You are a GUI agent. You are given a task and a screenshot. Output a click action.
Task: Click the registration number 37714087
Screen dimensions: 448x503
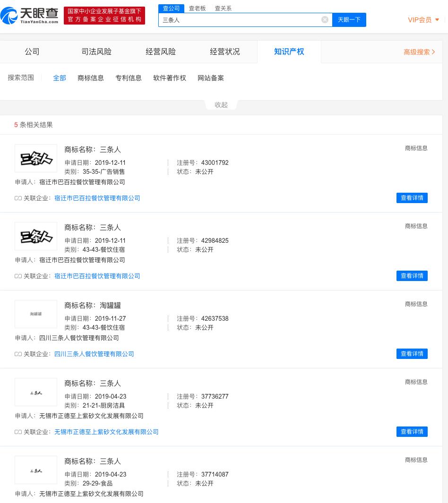tap(215, 475)
